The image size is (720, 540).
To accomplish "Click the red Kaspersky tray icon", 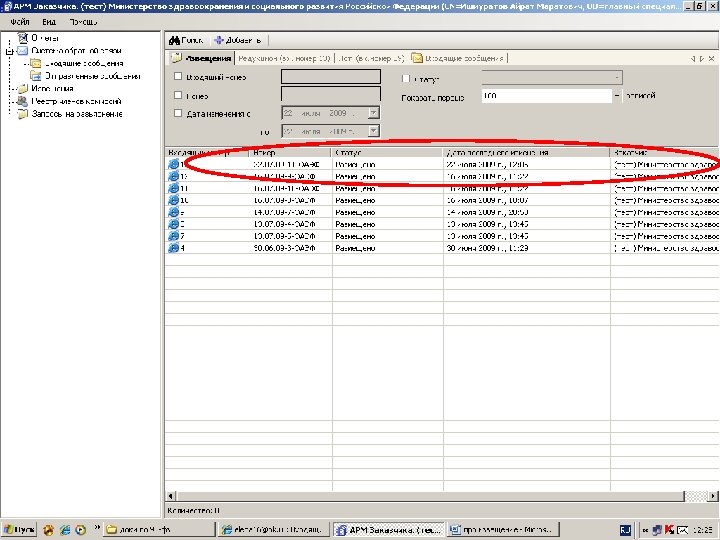I will coord(669,530).
